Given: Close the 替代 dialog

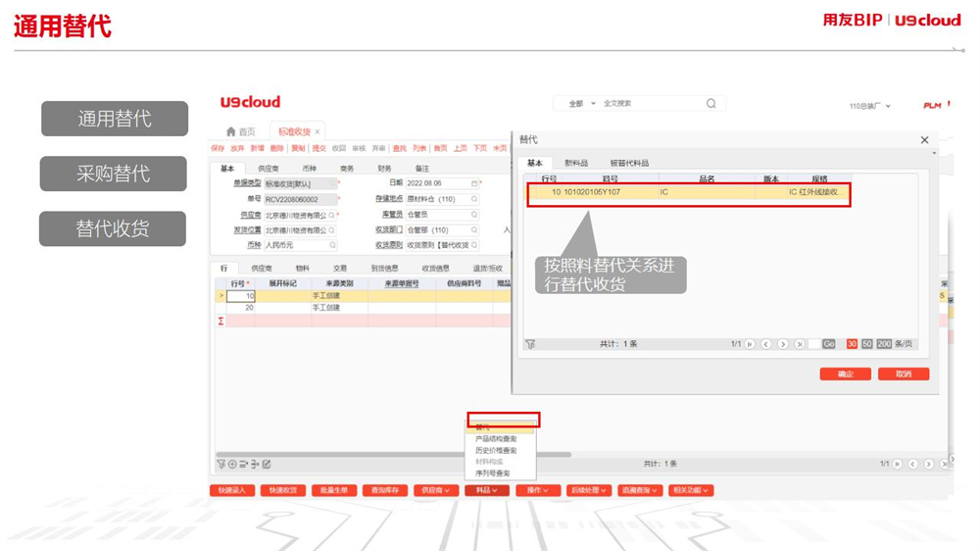Looking at the screenshot, I should [x=924, y=140].
